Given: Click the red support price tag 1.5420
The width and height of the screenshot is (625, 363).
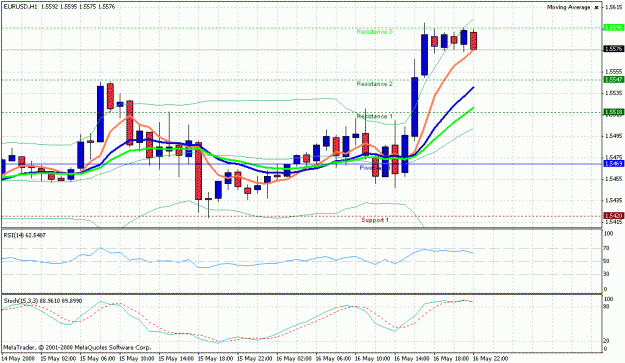Looking at the screenshot, I should coord(614,216).
